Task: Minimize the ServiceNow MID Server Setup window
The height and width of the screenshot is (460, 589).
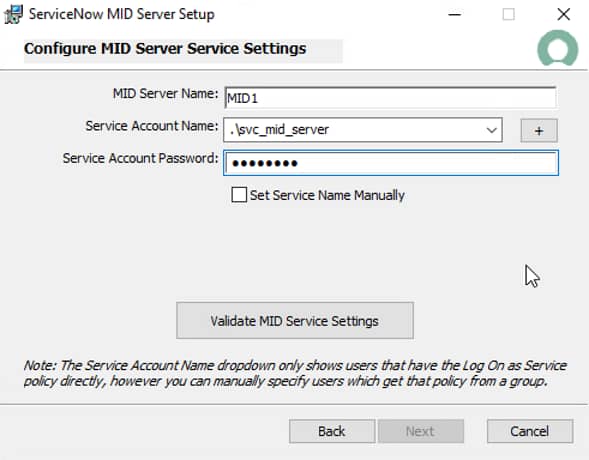Action: coord(455,14)
